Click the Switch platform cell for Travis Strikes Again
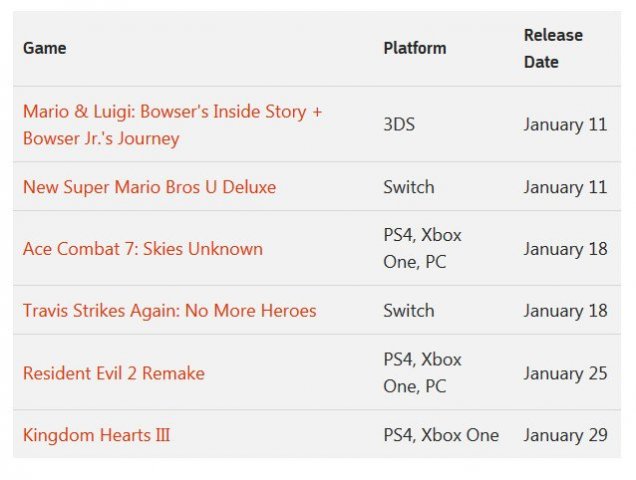This screenshot has height=480, width=636. point(408,311)
